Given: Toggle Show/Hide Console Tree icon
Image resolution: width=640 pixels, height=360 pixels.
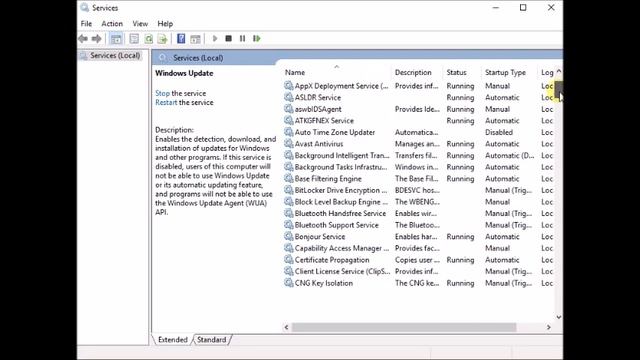Looking at the screenshot, I should pos(116,39).
